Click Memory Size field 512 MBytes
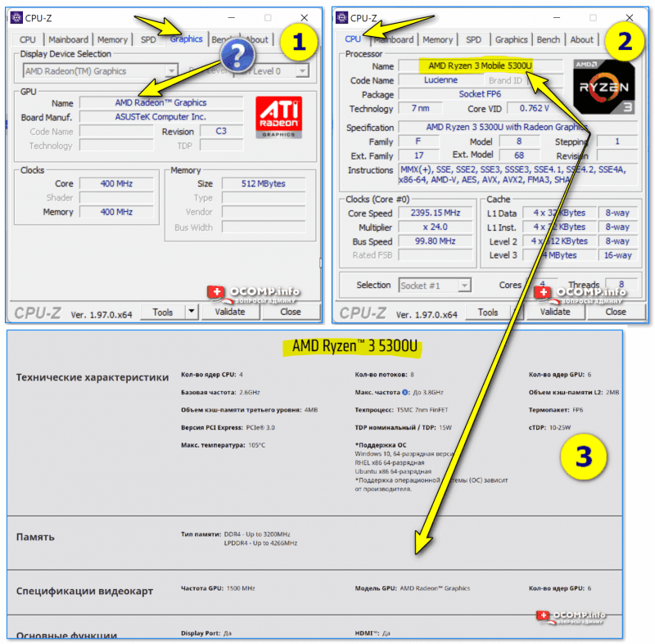Image resolution: width=655 pixels, height=644 pixels. [263, 183]
